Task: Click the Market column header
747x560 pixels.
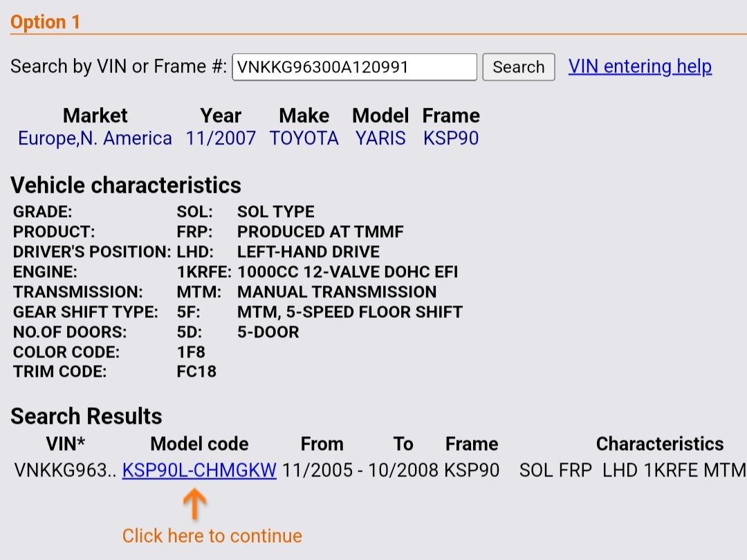Action: (x=95, y=115)
